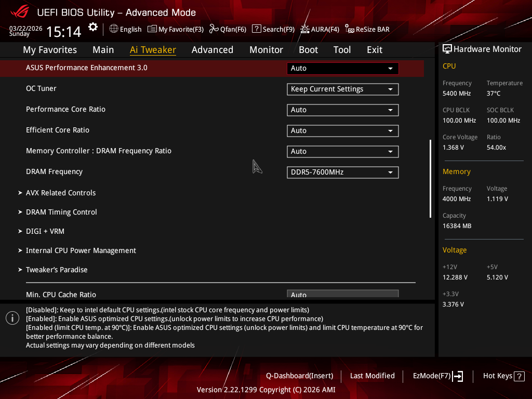
Task: Click the Search question mark icon
Action: (x=257, y=29)
